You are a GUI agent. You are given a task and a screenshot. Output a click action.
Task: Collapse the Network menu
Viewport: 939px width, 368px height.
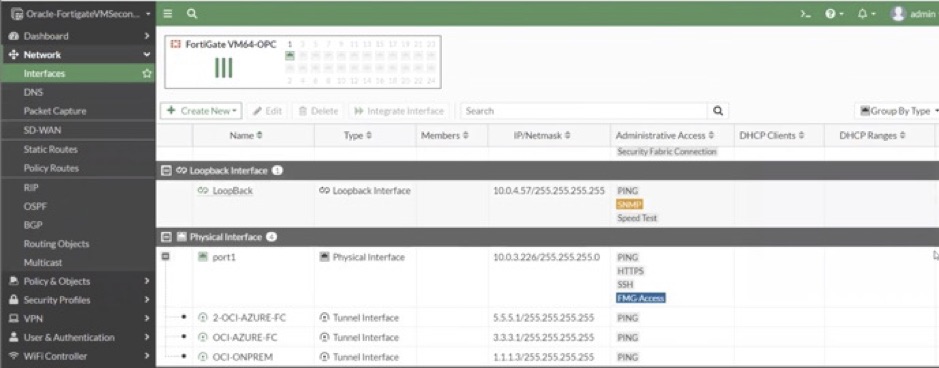coord(147,54)
